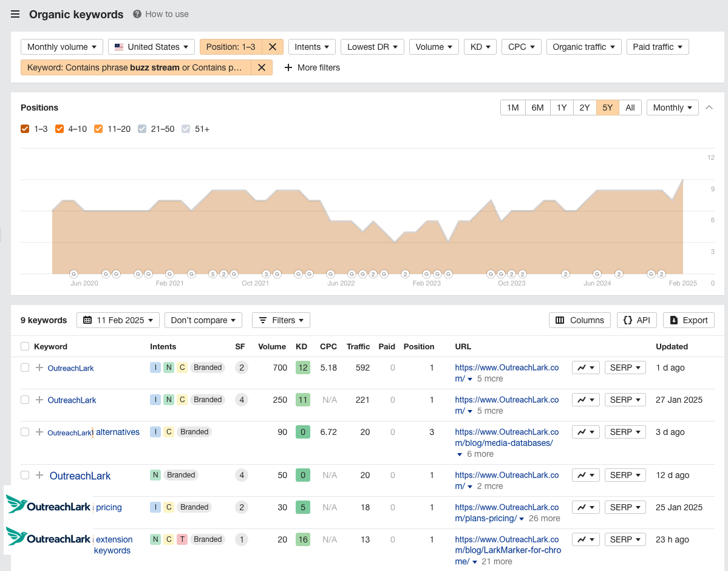Toggle the 1–3 positions checkbox
Viewport: 728px width, 571px height.
tap(25, 129)
